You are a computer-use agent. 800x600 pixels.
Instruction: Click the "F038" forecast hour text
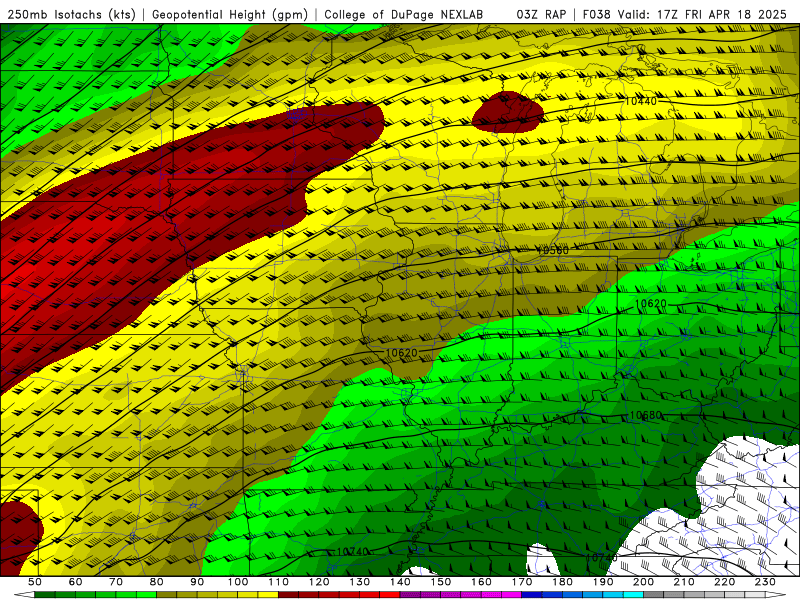point(596,15)
